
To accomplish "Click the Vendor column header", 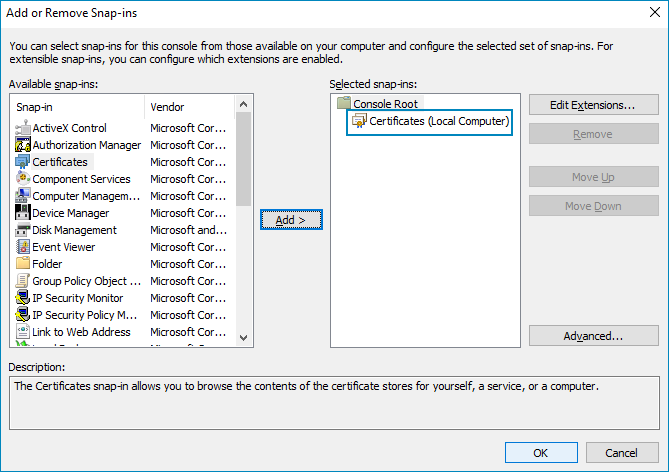I will [190, 106].
